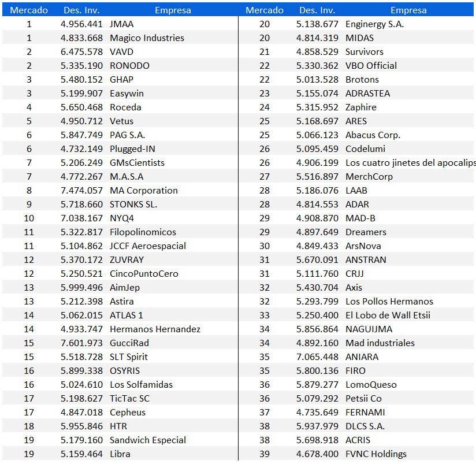Select the value 6.475.578 for VAVD
The image size is (476, 464).
pos(81,51)
